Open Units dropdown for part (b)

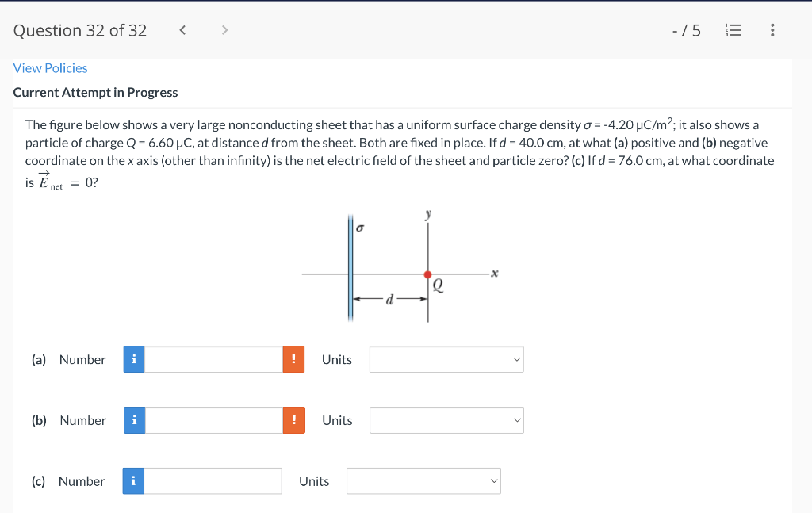click(446, 420)
